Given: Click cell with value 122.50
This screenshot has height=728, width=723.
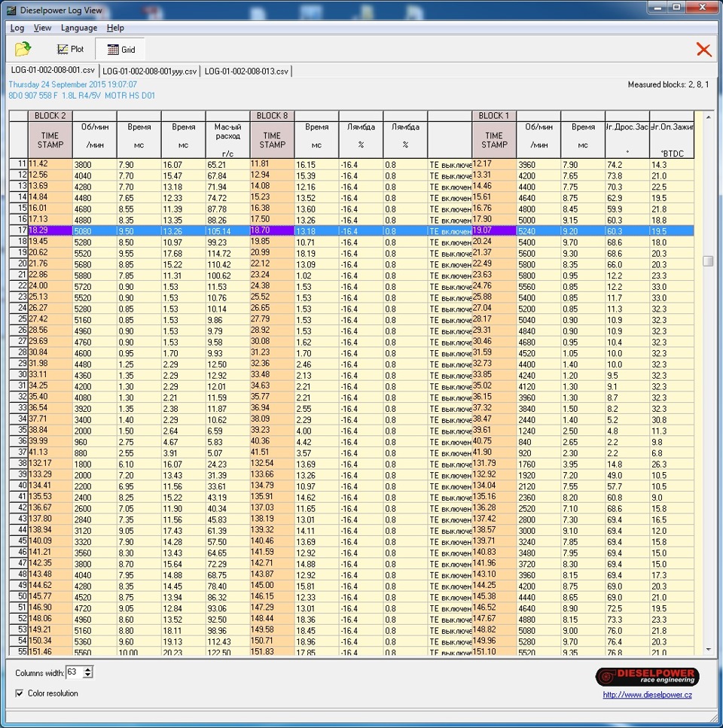Looking at the screenshot, I should [x=227, y=651].
